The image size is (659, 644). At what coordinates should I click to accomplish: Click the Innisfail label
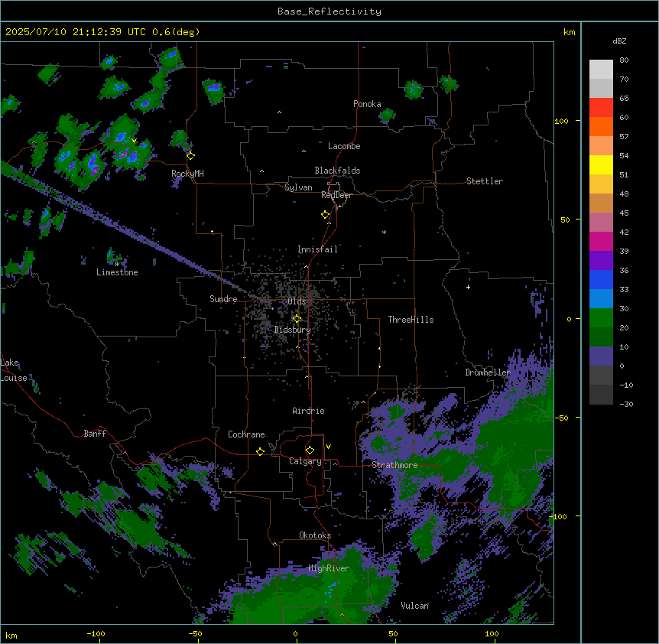click(x=317, y=249)
